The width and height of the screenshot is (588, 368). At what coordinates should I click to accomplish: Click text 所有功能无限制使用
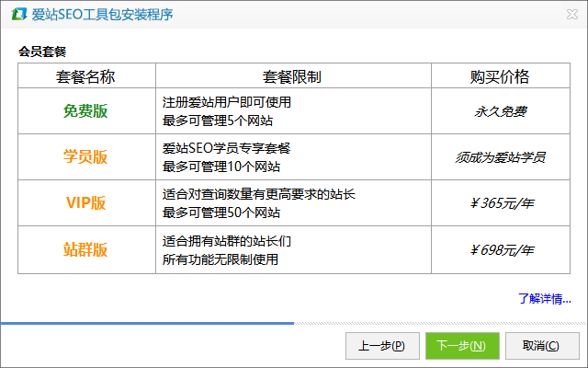coord(220,259)
